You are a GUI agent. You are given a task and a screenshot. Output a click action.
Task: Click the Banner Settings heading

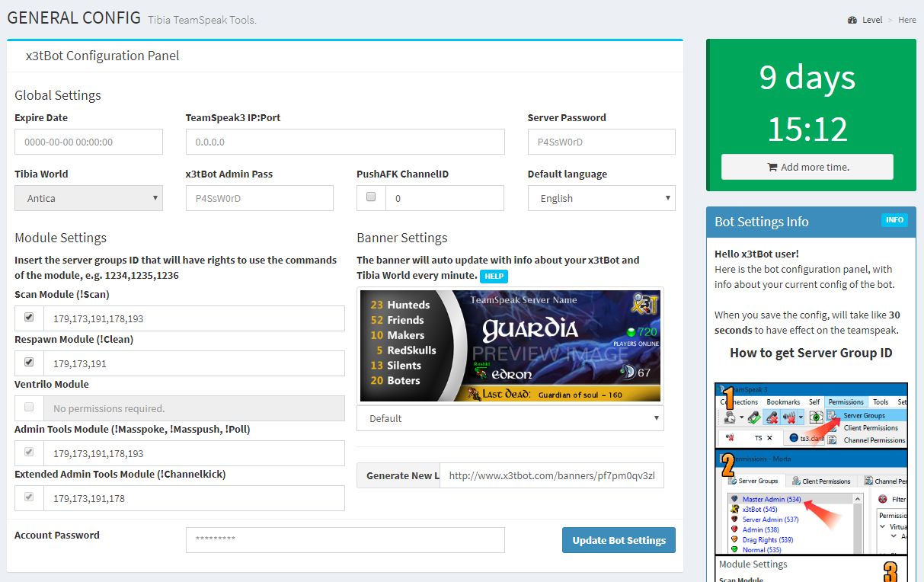pyautogui.click(x=402, y=238)
